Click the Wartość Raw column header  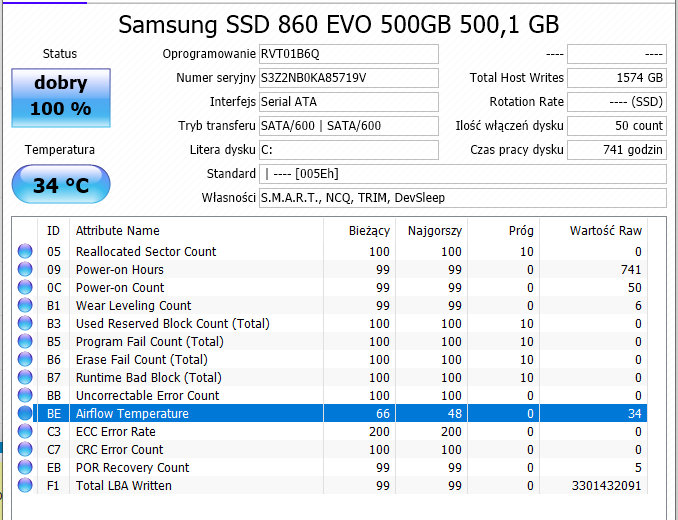point(605,231)
